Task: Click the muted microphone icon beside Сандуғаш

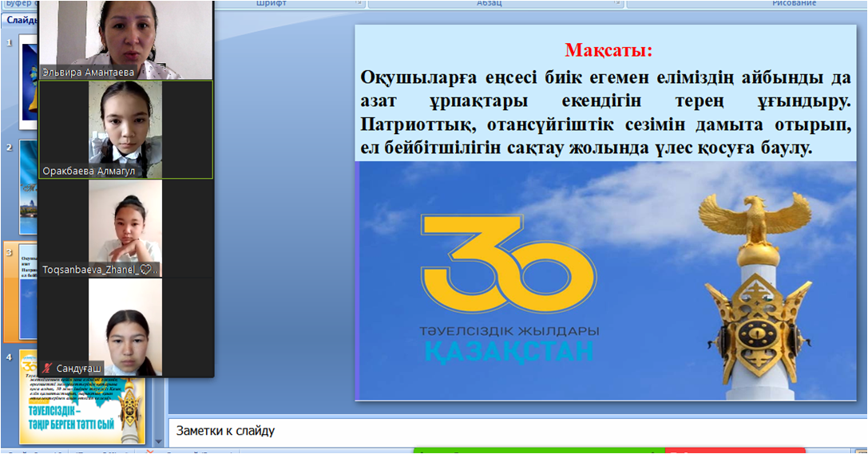Action: (x=48, y=369)
